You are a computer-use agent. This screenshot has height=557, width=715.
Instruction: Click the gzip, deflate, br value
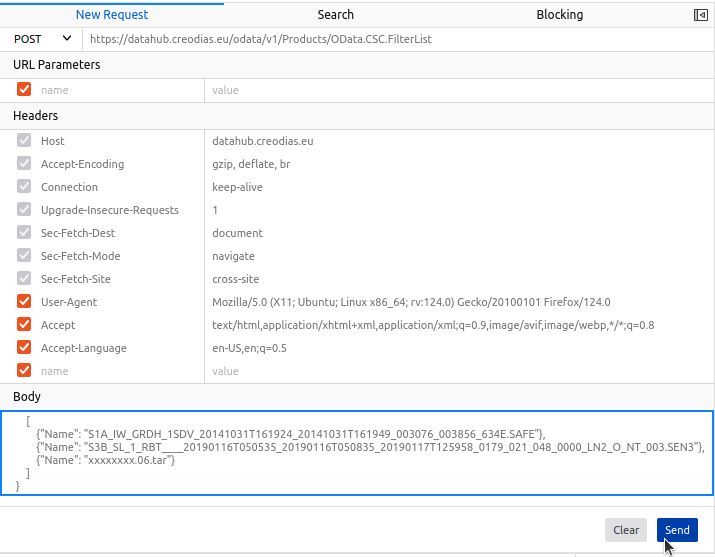(x=251, y=164)
